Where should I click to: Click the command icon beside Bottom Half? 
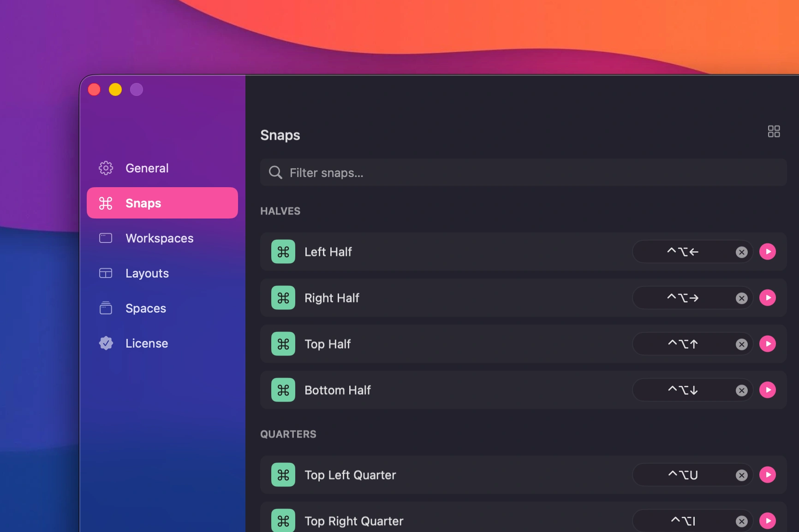tap(283, 390)
